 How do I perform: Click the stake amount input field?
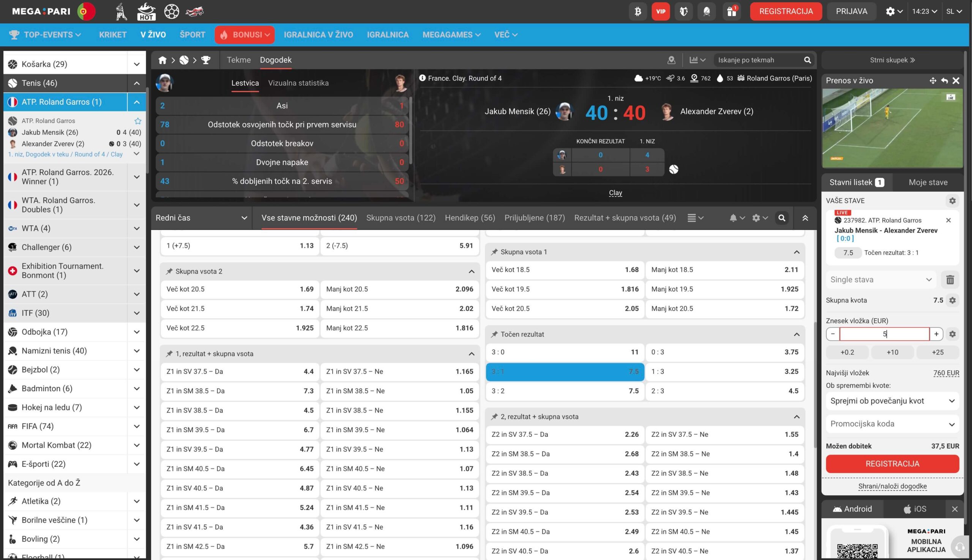(884, 334)
